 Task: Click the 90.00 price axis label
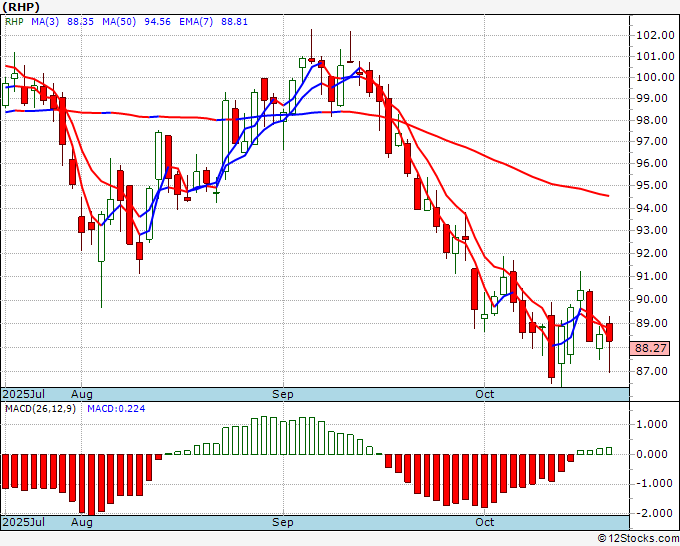(x=652, y=300)
